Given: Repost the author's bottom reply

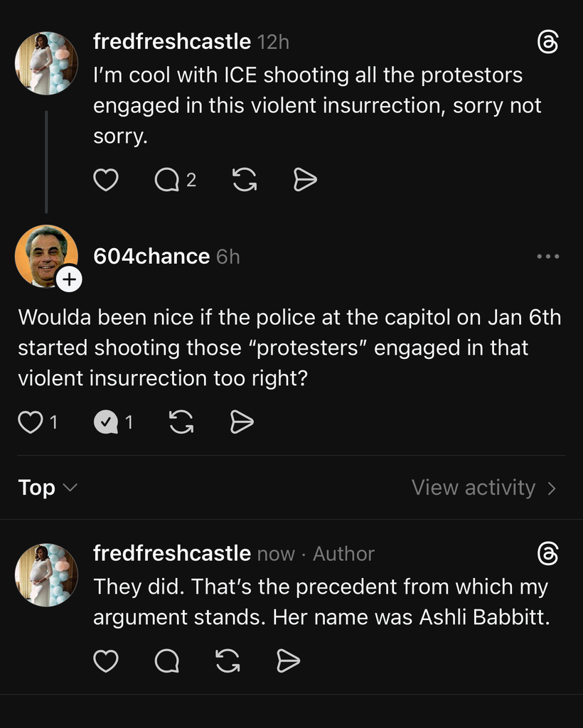Looking at the screenshot, I should coord(228,660).
